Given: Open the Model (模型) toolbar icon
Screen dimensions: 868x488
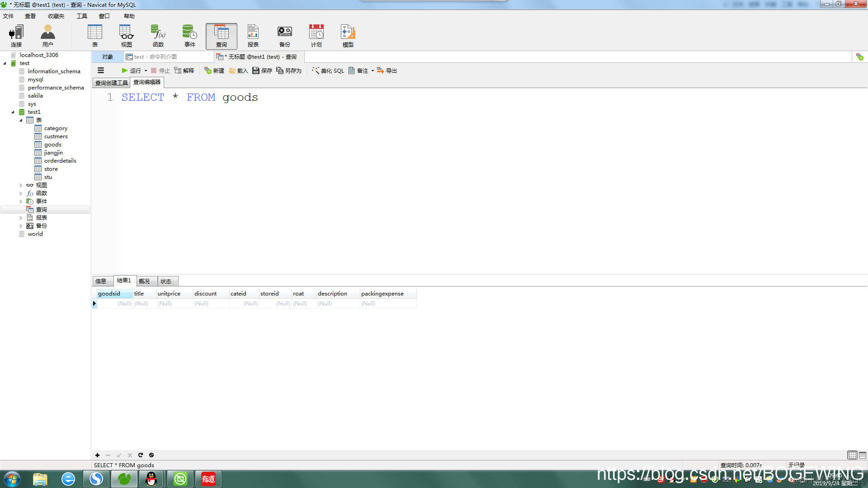Looking at the screenshot, I should pyautogui.click(x=348, y=36).
